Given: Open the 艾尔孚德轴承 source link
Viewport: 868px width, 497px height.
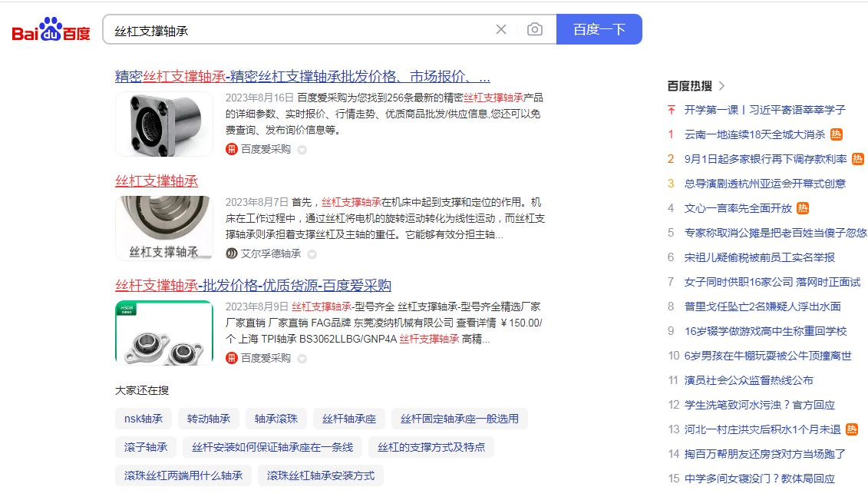Looking at the screenshot, I should pyautogui.click(x=271, y=253).
